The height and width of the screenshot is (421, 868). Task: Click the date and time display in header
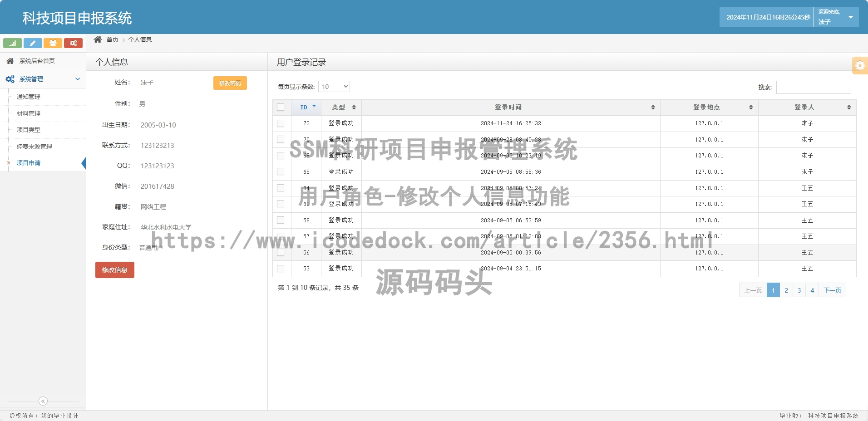coord(768,17)
